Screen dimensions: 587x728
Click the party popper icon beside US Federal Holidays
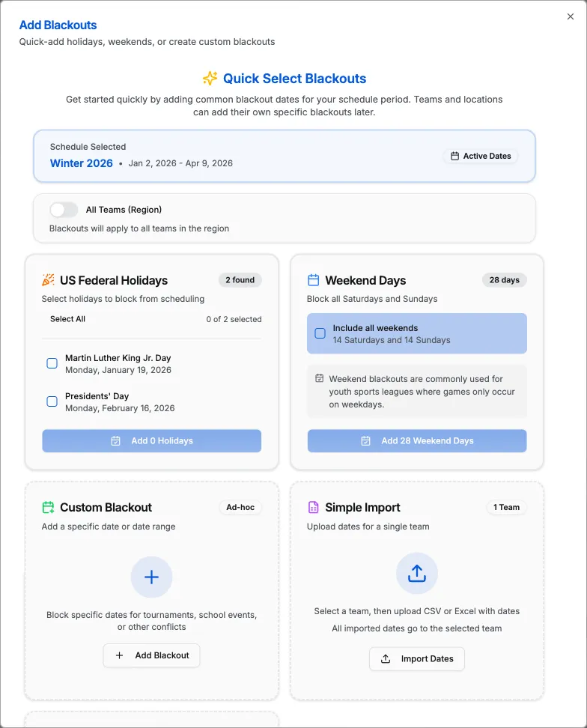tap(50, 280)
